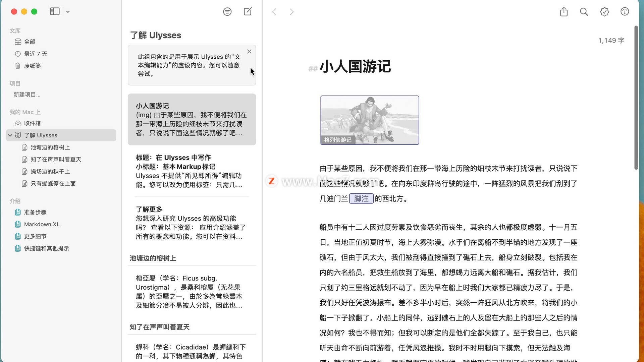Click the 了解 Ulysses list title

tap(156, 36)
